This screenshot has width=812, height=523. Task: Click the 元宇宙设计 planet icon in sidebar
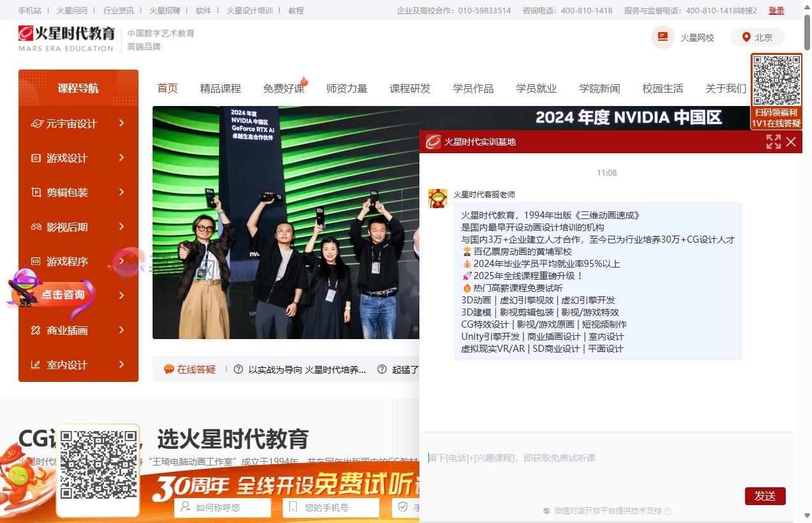36,124
